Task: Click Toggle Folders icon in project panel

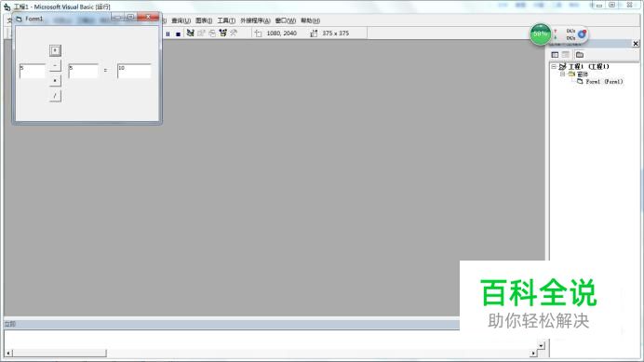Action: (x=580, y=55)
